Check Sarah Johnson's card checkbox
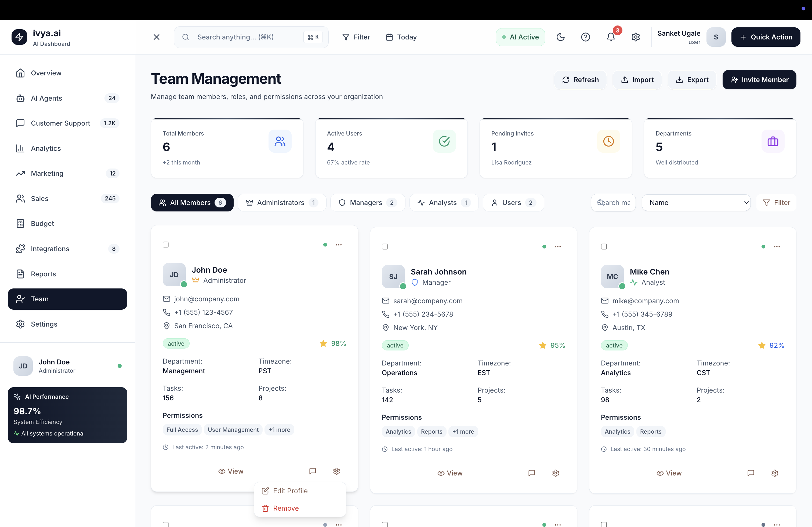This screenshot has height=527, width=812. [x=385, y=246]
